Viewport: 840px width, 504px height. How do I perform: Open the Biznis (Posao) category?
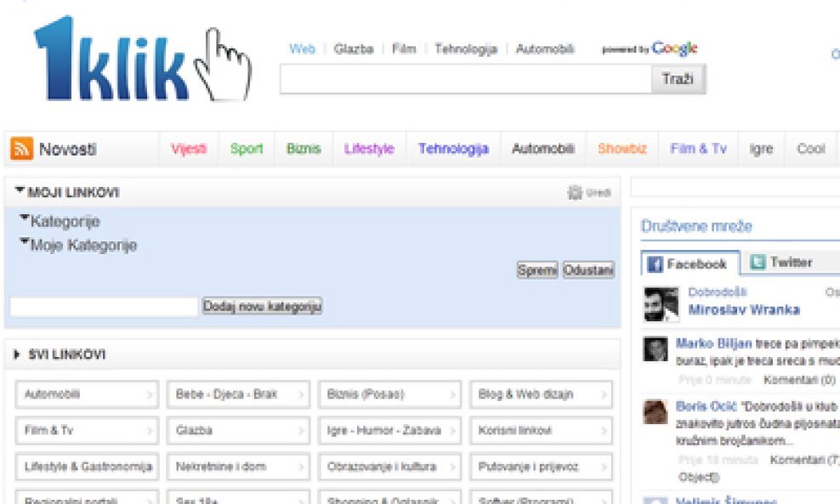[x=389, y=394]
